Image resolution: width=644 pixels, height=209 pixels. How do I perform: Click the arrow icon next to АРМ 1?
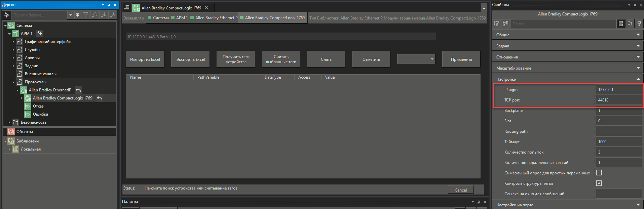point(39,33)
